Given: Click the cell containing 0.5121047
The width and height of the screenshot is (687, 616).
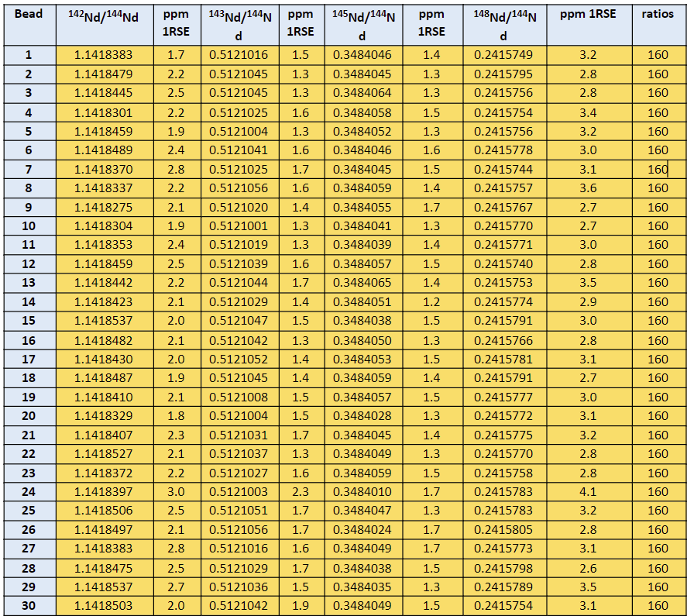Looking at the screenshot, I should pyautogui.click(x=240, y=321).
